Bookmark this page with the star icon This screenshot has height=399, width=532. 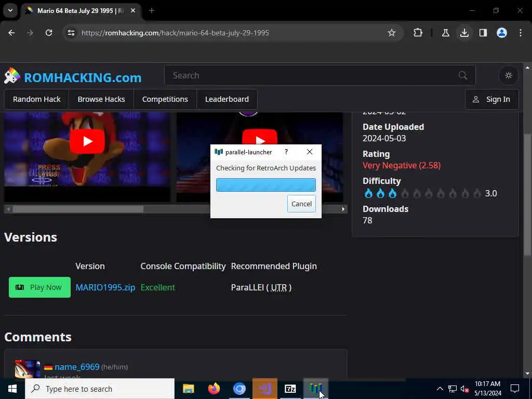click(x=392, y=33)
